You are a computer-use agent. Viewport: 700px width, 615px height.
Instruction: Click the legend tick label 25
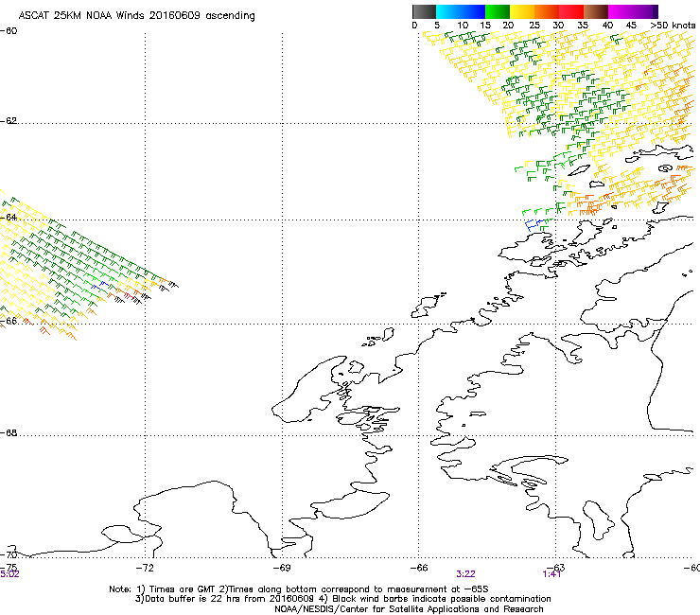[534, 26]
